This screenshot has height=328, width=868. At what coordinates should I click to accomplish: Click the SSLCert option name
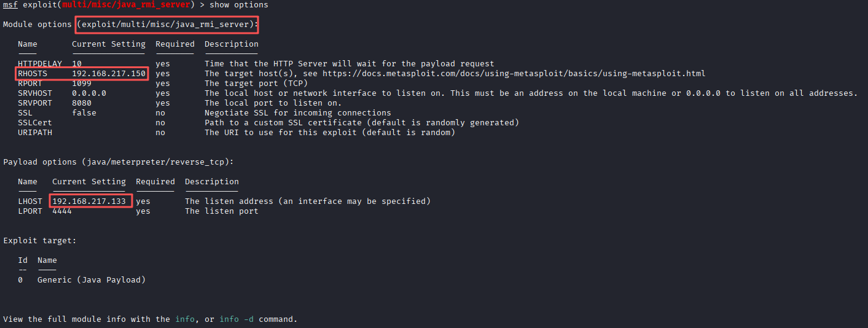(35, 123)
